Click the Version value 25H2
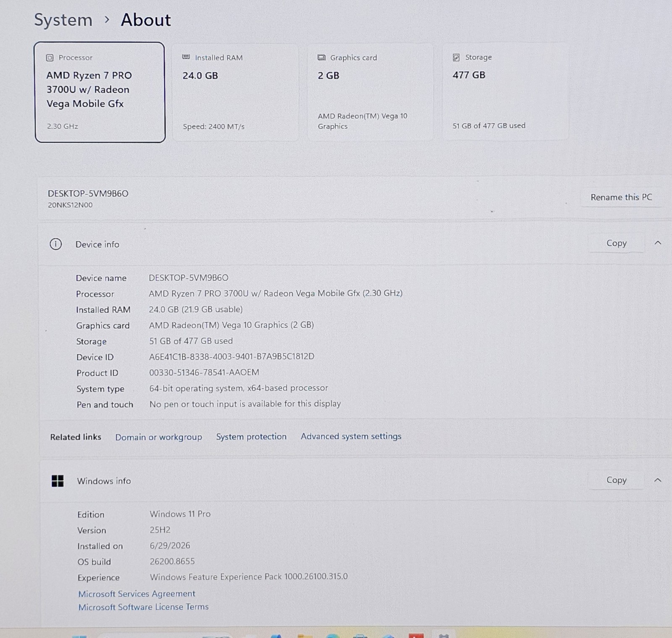Viewport: 672px width, 638px height. 160,530
